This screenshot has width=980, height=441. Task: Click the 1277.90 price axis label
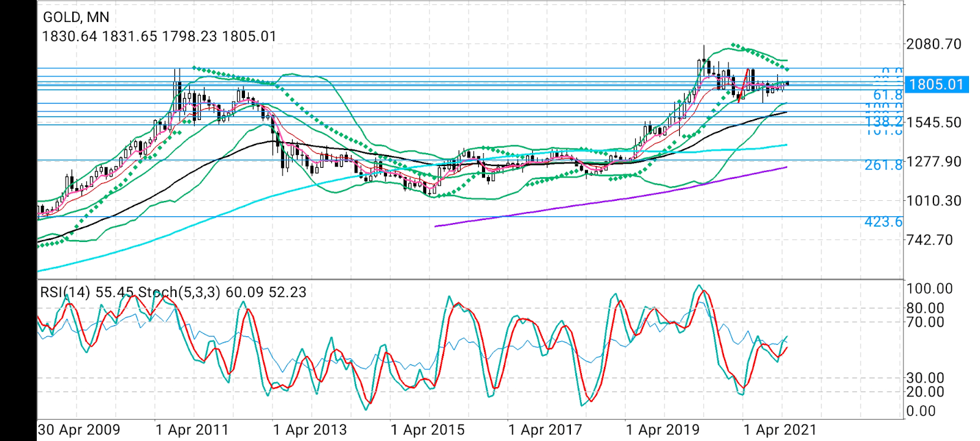(x=933, y=162)
